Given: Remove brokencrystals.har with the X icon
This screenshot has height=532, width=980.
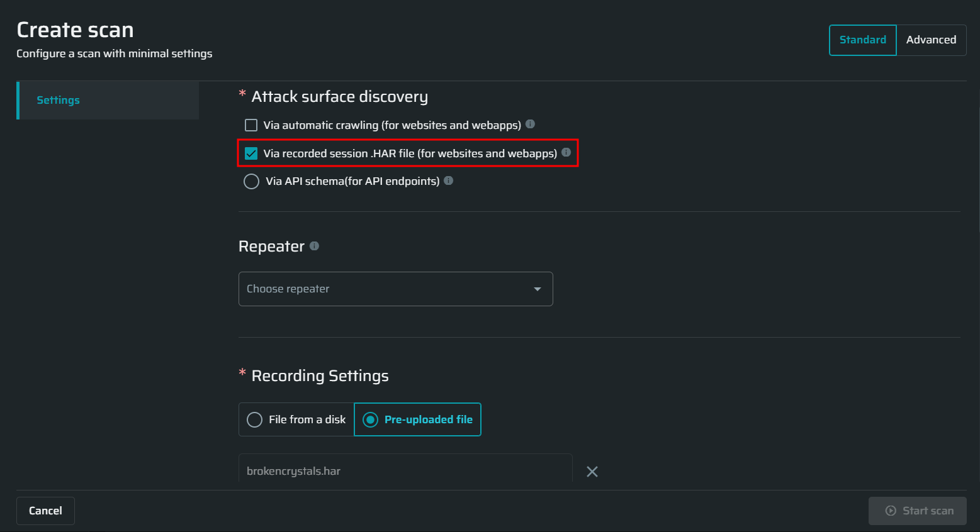Looking at the screenshot, I should 592,472.
